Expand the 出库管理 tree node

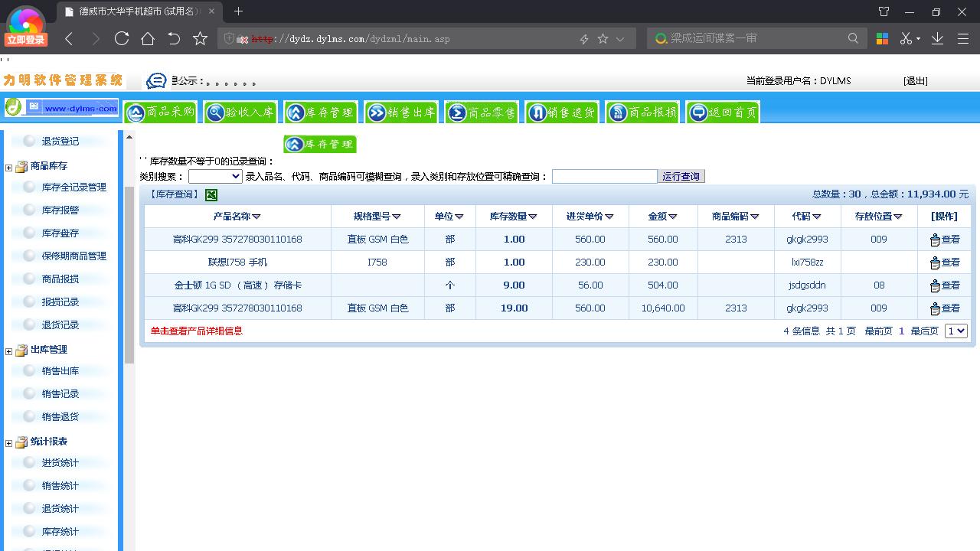pos(7,350)
